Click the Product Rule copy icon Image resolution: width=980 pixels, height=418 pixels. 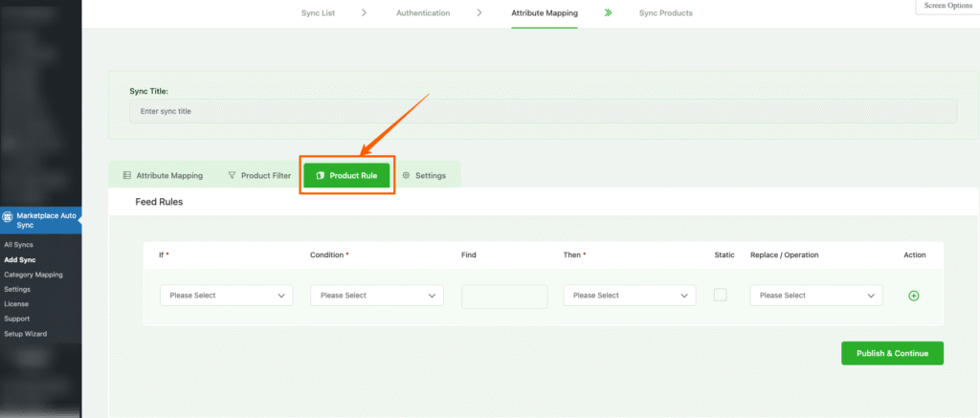click(321, 176)
